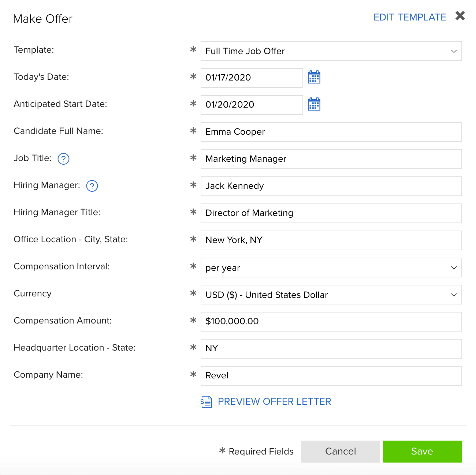Show help for Hiring Manager
Screen dimensions: 476x475
tap(92, 186)
